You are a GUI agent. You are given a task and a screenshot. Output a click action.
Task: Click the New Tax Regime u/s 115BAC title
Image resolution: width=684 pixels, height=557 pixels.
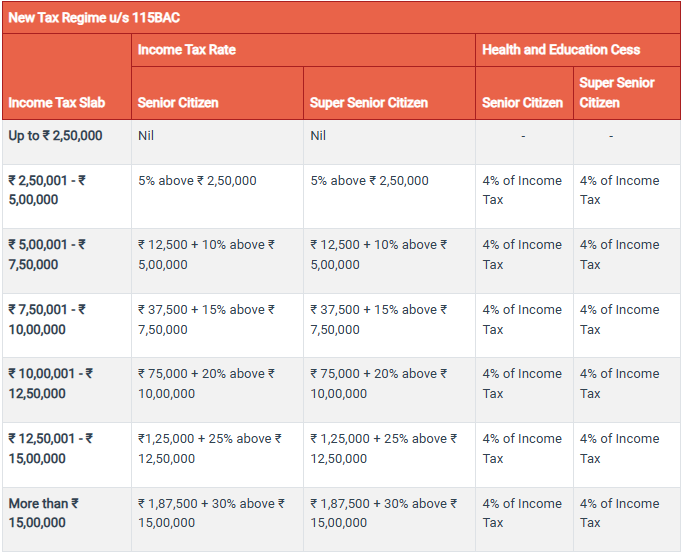[94, 18]
